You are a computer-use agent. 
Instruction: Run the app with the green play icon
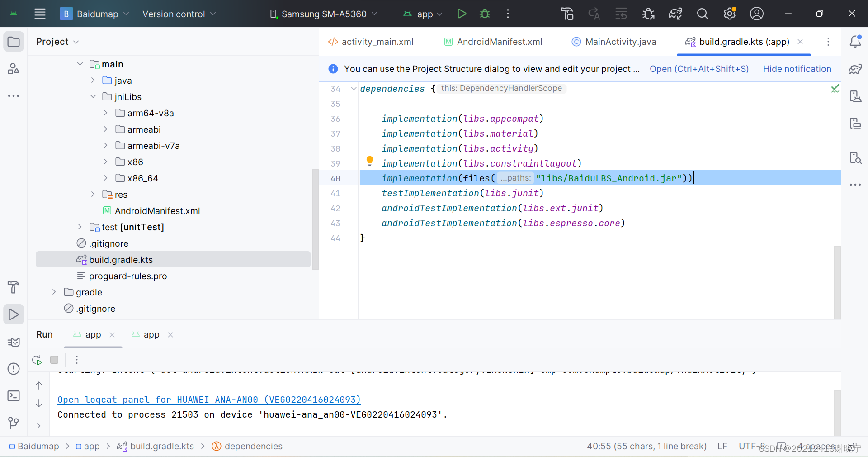[462, 14]
